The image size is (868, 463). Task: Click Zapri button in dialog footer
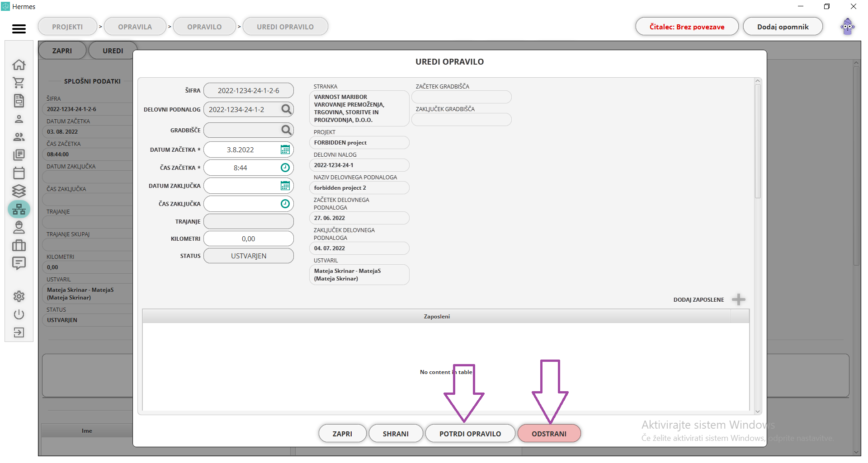(x=342, y=434)
